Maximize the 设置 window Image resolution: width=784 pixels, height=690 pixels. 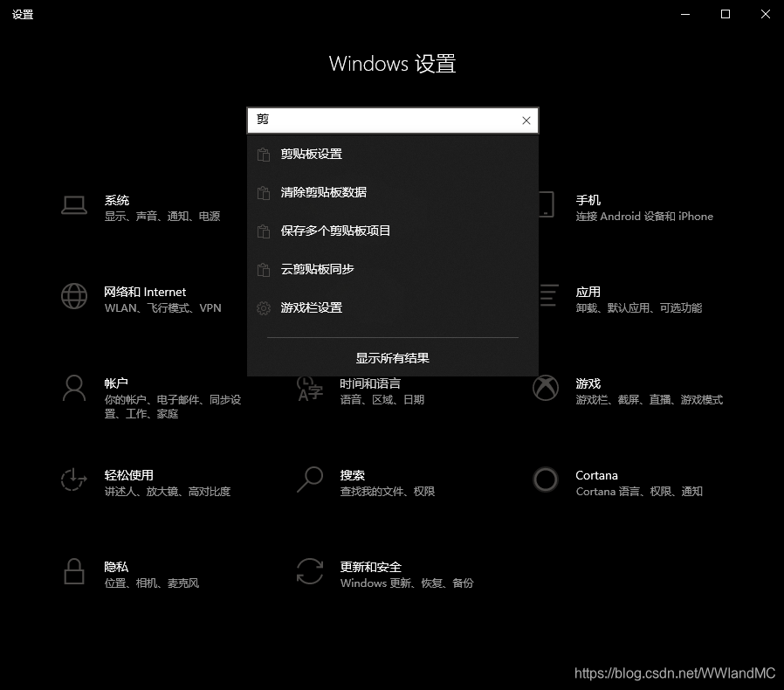pyautogui.click(x=726, y=14)
